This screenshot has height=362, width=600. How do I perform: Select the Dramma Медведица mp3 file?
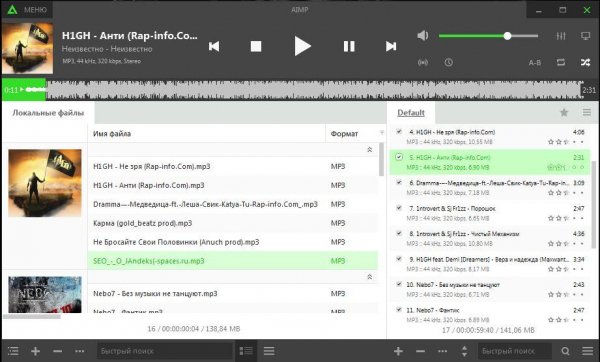point(233,204)
